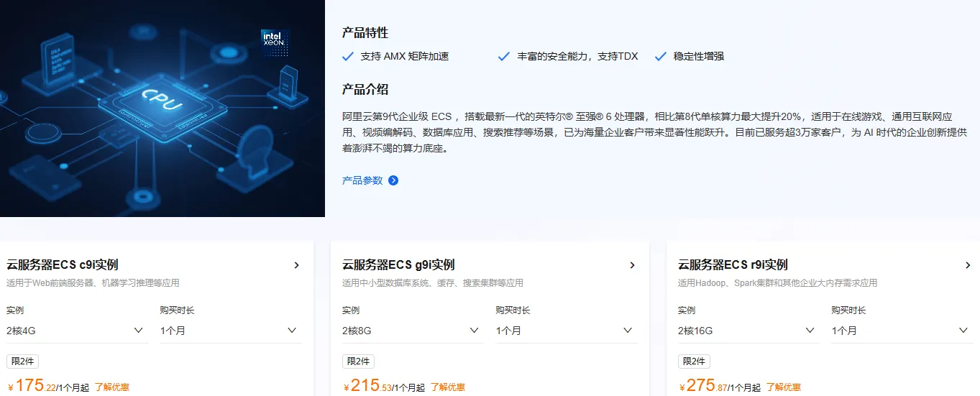Click the arrow on r9i实例 card

(x=968, y=265)
